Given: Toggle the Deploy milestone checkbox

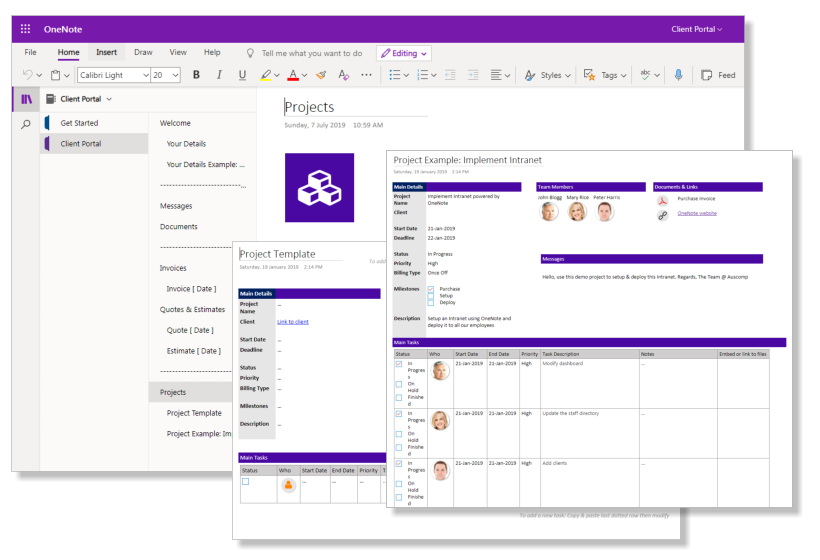Looking at the screenshot, I should coord(431,303).
